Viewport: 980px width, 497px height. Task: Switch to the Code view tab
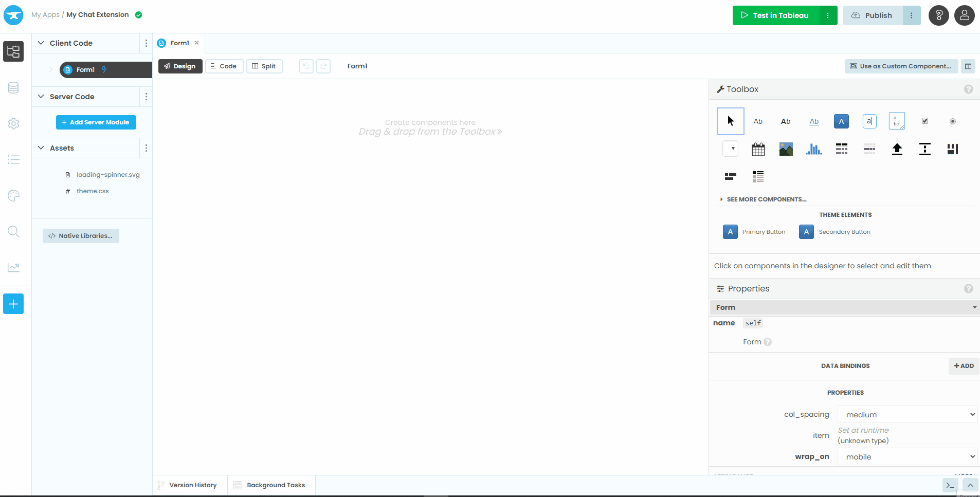click(x=224, y=66)
